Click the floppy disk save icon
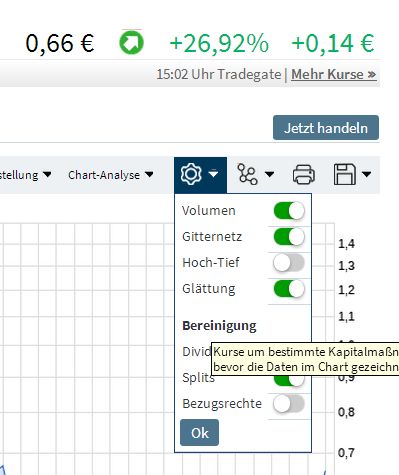The image size is (399, 475). click(x=345, y=174)
